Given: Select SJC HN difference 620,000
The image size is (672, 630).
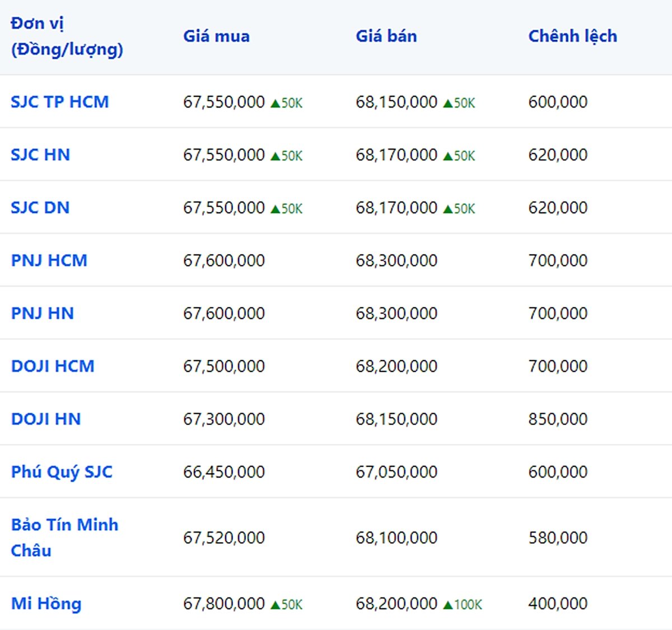Looking at the screenshot, I should coord(558,155).
